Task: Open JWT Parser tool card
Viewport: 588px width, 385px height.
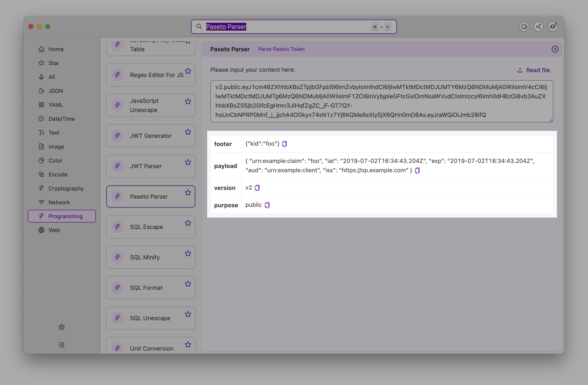Action: pos(151,166)
